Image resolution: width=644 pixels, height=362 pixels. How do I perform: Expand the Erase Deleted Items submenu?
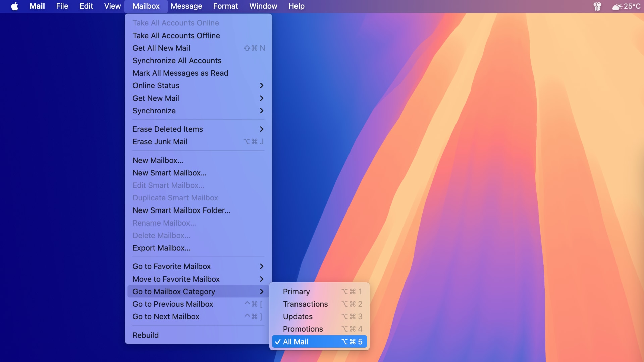tap(198, 129)
